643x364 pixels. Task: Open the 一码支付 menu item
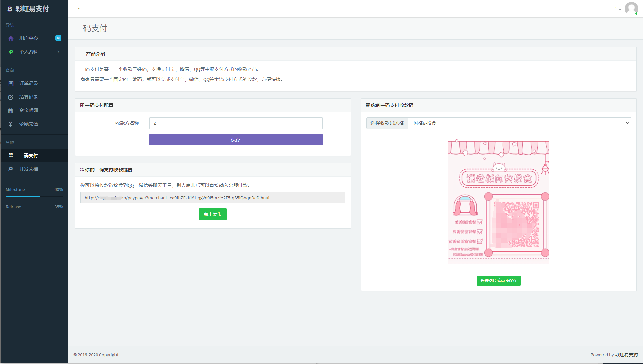pos(29,156)
